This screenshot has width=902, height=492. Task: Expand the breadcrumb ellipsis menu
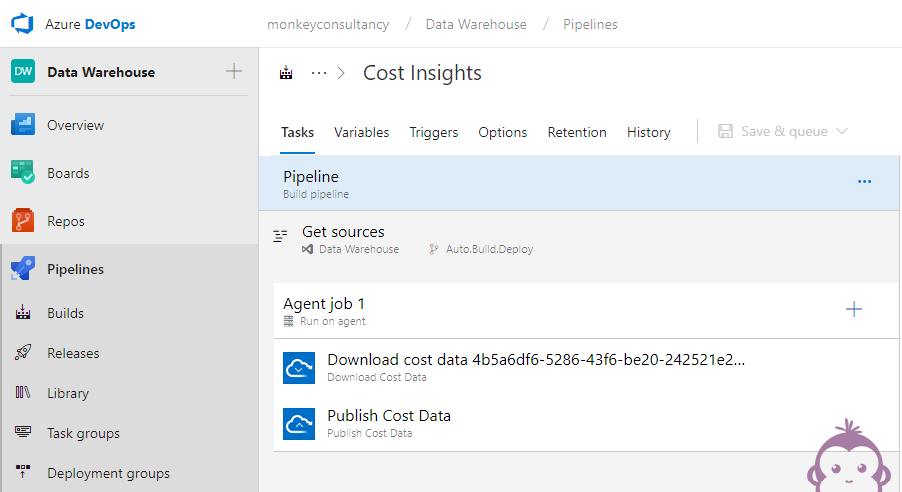319,73
